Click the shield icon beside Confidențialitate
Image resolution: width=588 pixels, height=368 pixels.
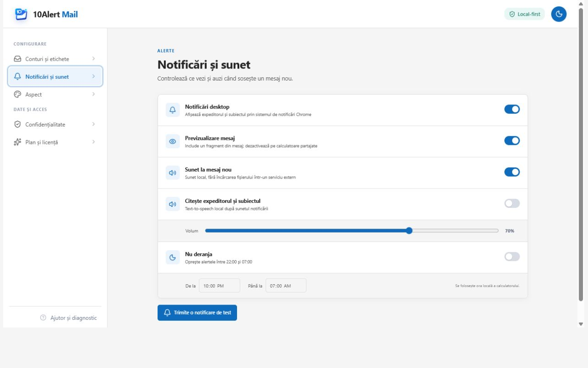(x=17, y=124)
